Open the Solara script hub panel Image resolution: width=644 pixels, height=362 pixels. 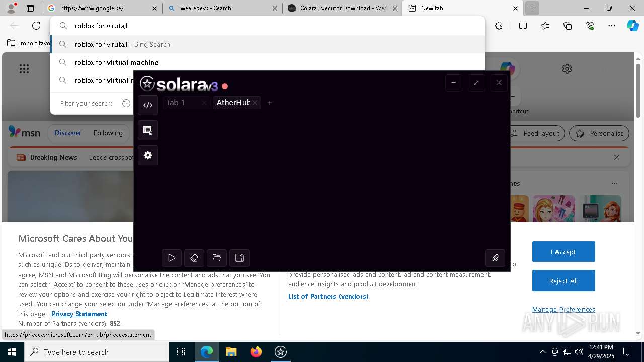(148, 130)
